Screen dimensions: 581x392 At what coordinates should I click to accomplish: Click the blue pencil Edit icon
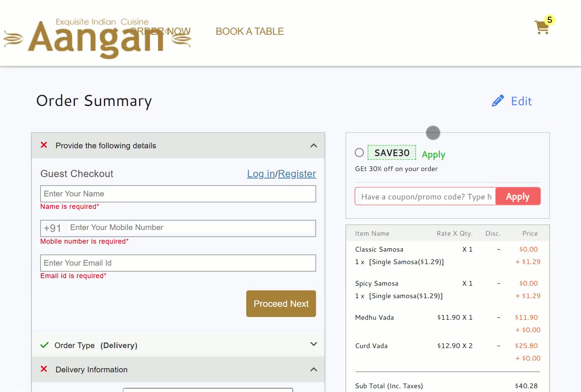[x=498, y=101]
